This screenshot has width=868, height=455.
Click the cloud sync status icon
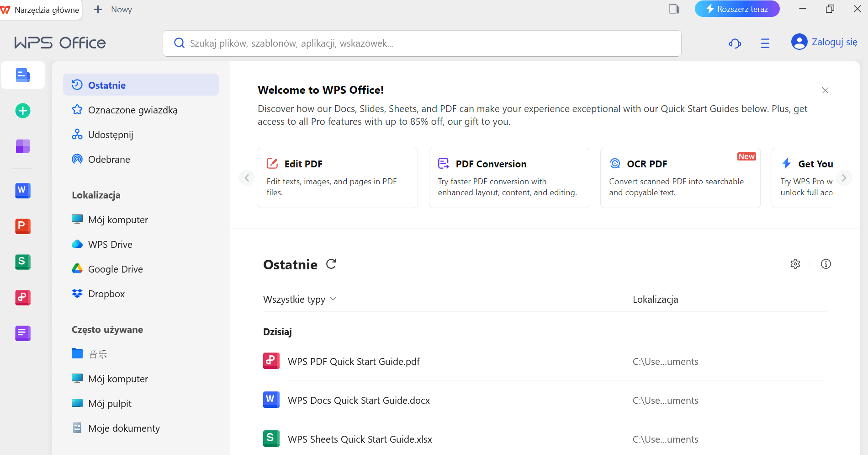[x=735, y=43]
